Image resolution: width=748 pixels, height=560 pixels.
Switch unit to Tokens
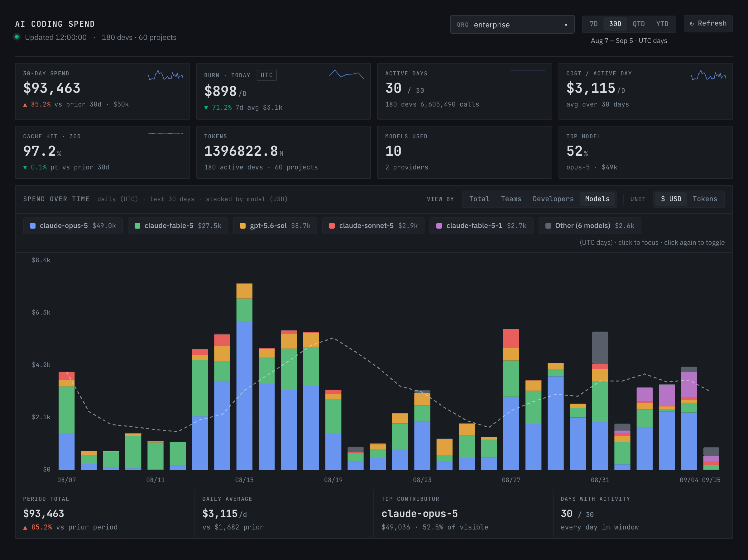pyautogui.click(x=705, y=199)
